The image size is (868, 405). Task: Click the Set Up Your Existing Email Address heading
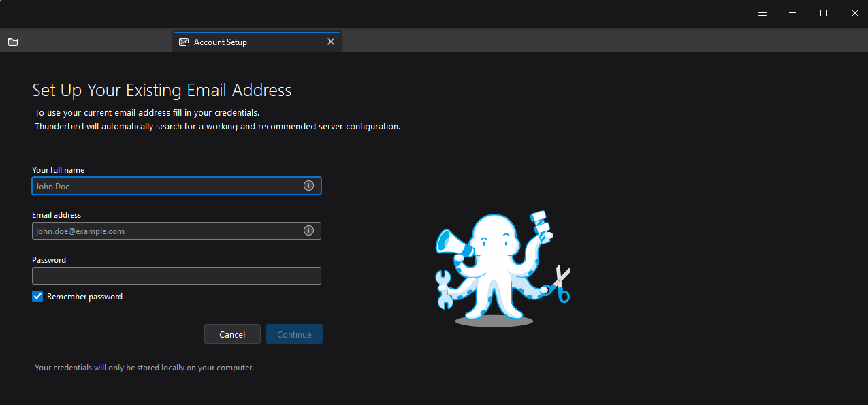(x=161, y=89)
